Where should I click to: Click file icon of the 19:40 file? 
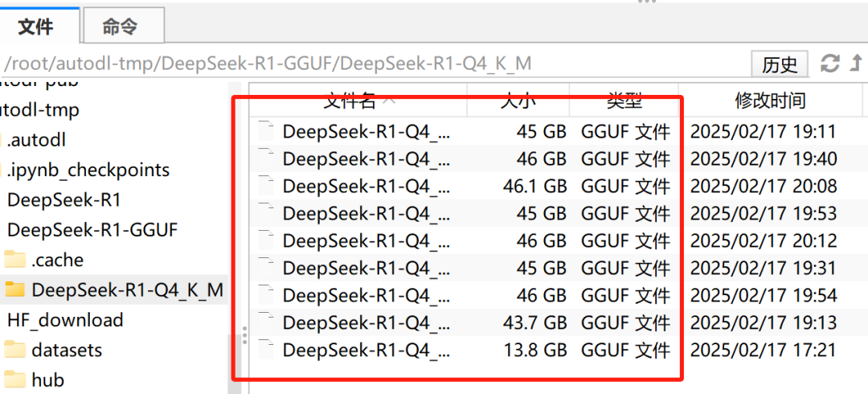click(x=267, y=159)
